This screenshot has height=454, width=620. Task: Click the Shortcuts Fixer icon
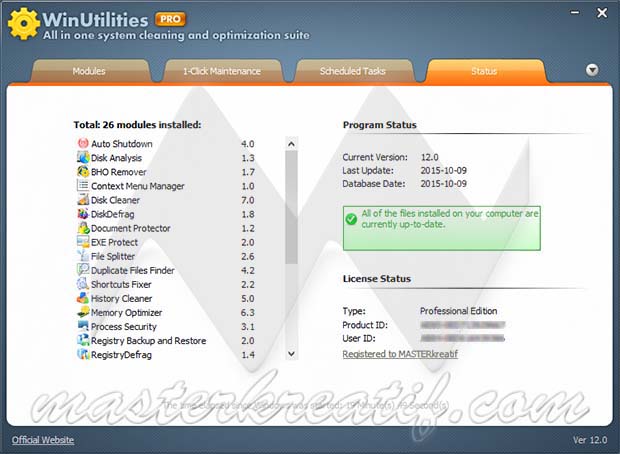click(x=83, y=284)
